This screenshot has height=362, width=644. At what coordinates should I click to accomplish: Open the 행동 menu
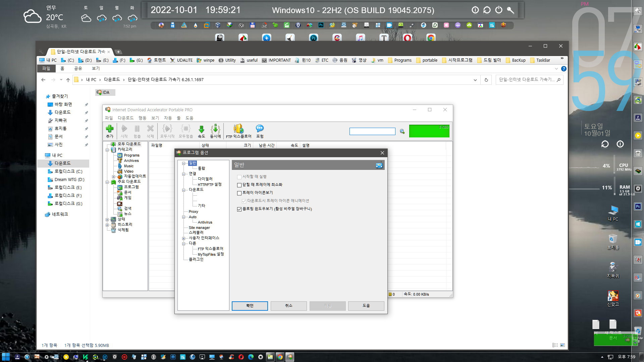[142, 118]
